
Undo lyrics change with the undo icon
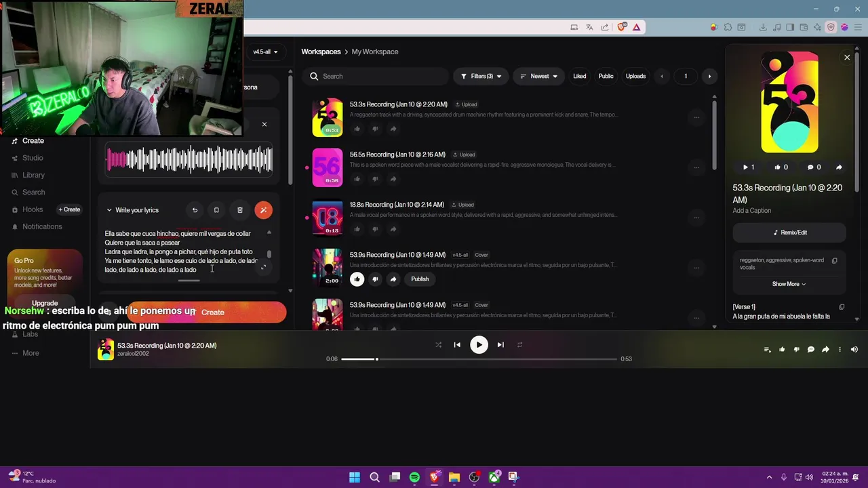[195, 210]
